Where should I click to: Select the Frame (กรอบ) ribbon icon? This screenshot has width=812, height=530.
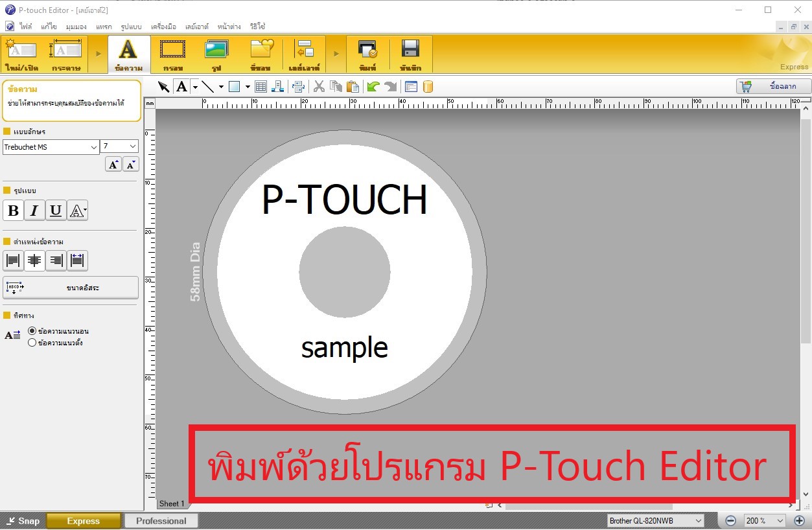pos(173,54)
